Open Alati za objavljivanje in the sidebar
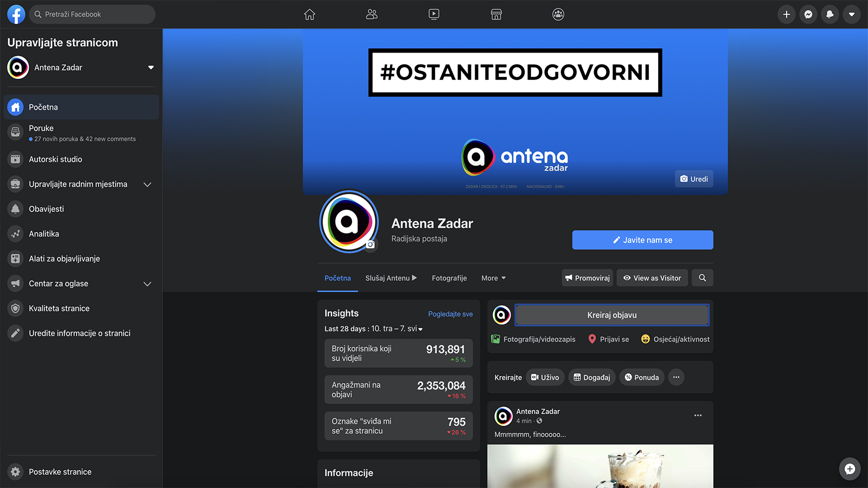 (x=81, y=259)
